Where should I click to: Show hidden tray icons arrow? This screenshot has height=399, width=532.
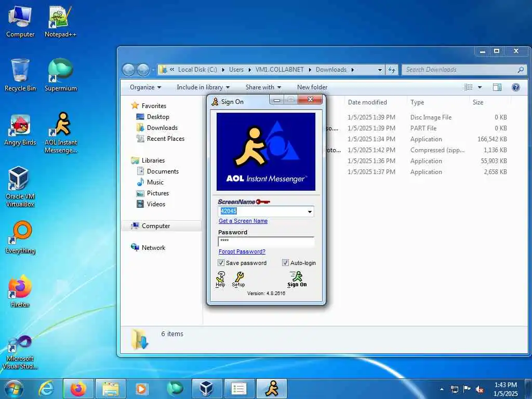tap(442, 389)
